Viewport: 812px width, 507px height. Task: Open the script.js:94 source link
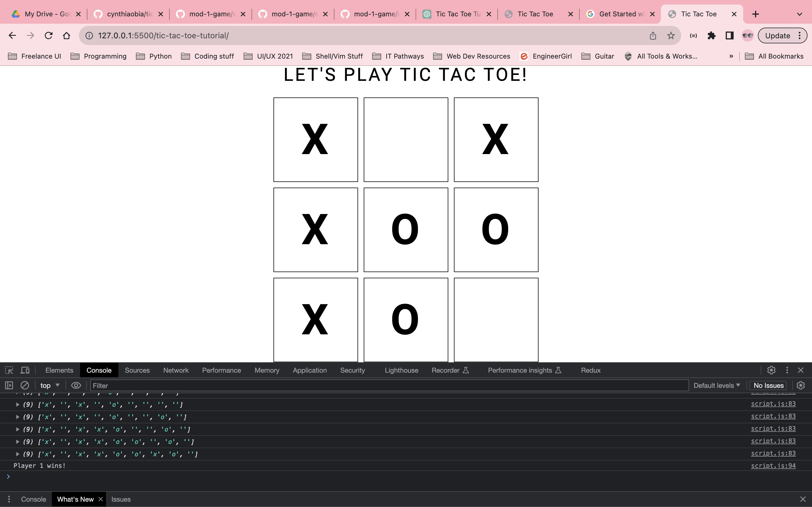tap(773, 466)
